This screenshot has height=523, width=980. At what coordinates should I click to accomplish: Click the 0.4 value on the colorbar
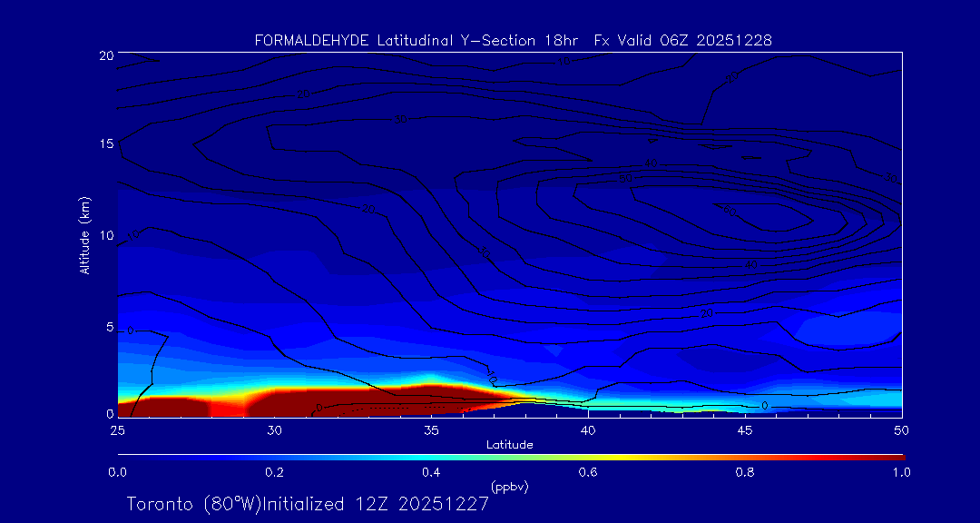(431, 472)
